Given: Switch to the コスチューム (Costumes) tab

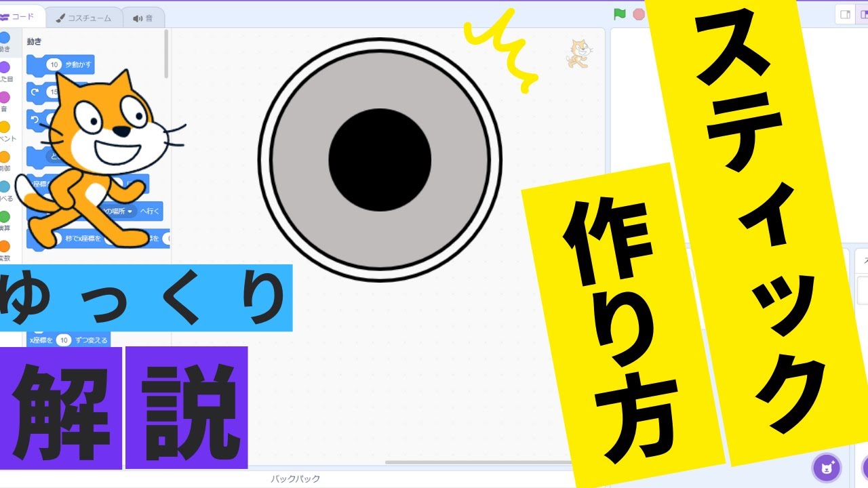Looking at the screenshot, I should (84, 18).
